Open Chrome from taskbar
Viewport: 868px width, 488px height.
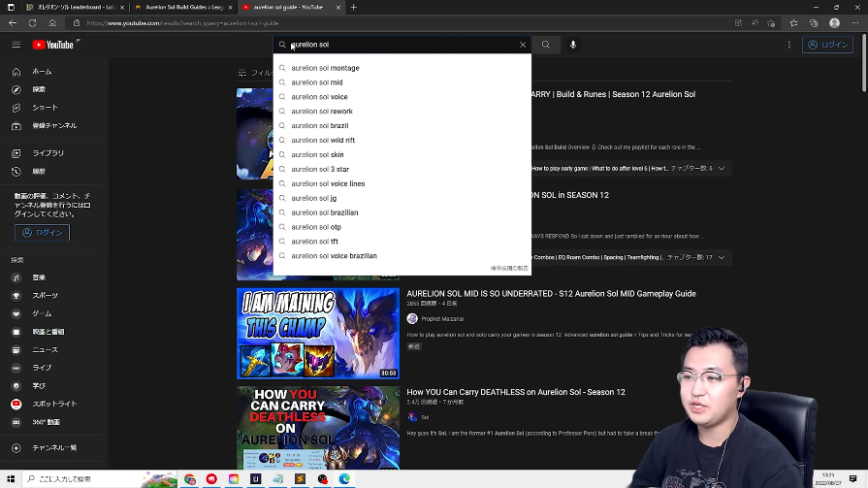pos(190,479)
